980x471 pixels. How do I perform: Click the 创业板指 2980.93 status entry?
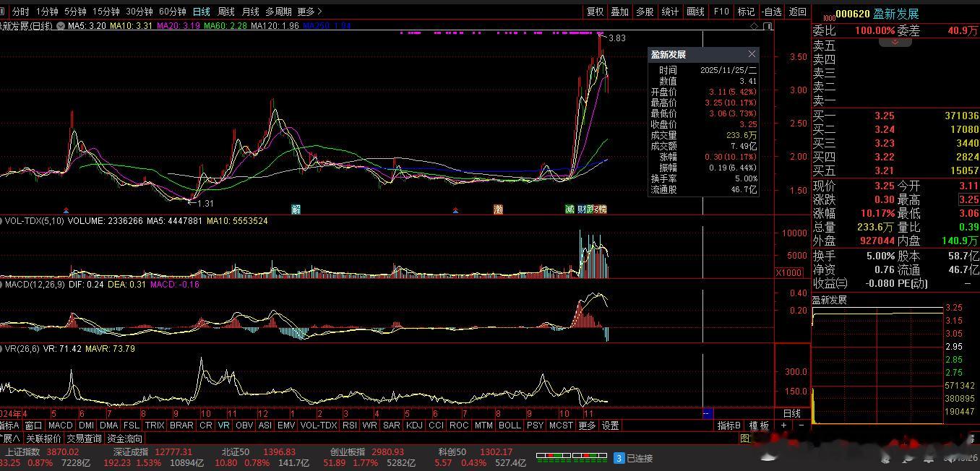pyautogui.click(x=367, y=451)
